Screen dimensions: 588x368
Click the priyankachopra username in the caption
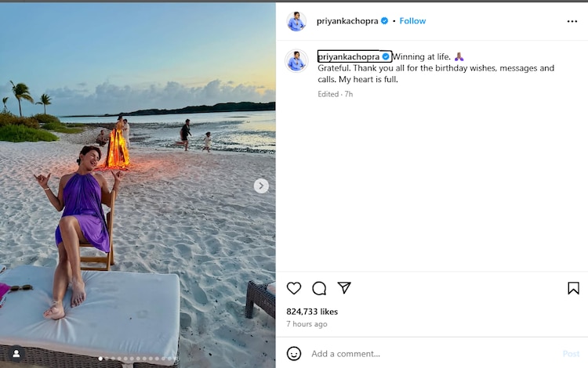348,57
